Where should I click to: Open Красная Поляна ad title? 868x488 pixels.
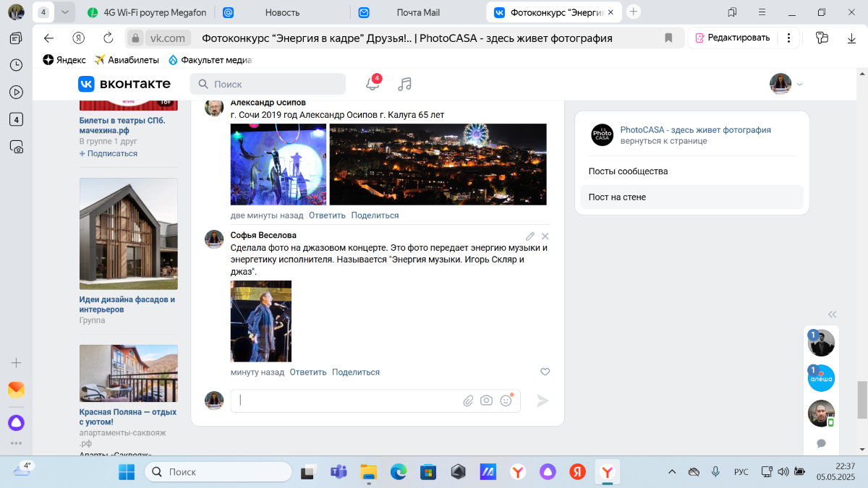(128, 416)
